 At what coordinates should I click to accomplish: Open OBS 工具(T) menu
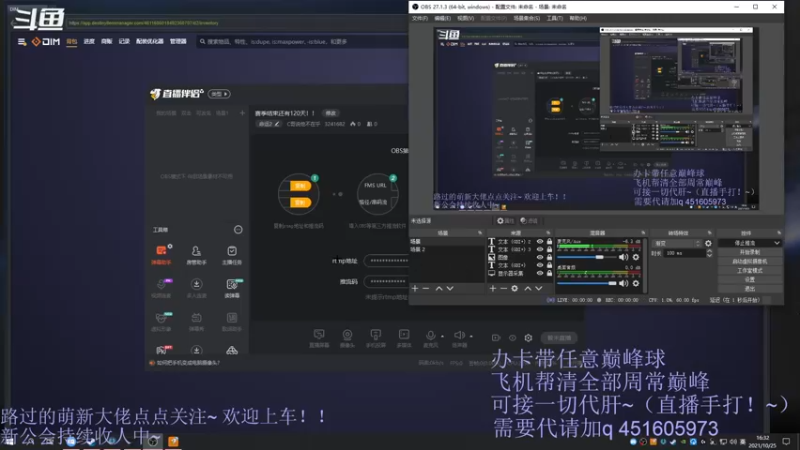[x=555, y=18]
